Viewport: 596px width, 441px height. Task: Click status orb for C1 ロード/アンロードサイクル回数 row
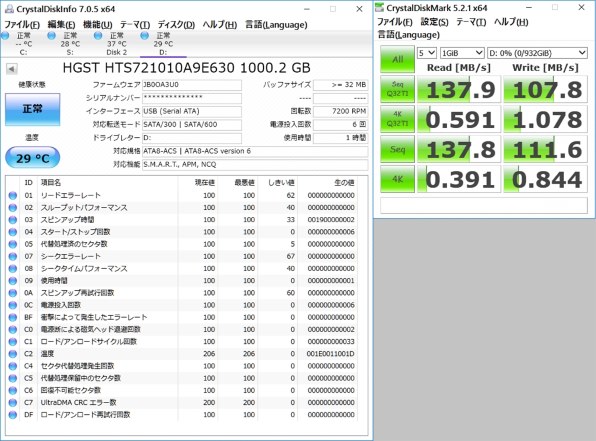pos(13,341)
